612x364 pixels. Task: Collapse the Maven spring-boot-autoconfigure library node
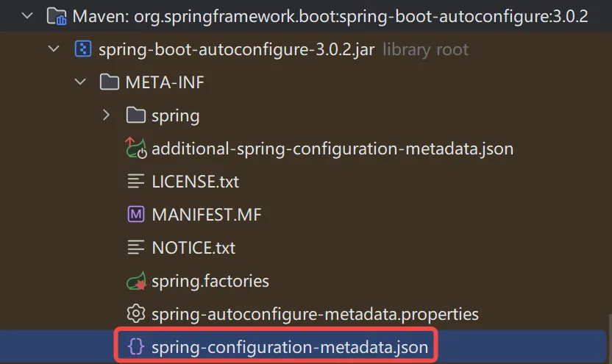tap(27, 16)
